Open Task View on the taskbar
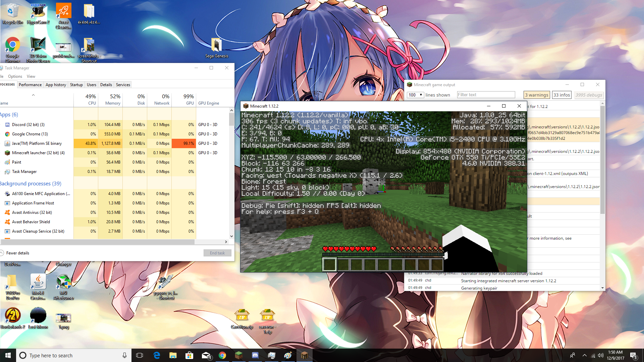This screenshot has height=362, width=644. click(140, 355)
